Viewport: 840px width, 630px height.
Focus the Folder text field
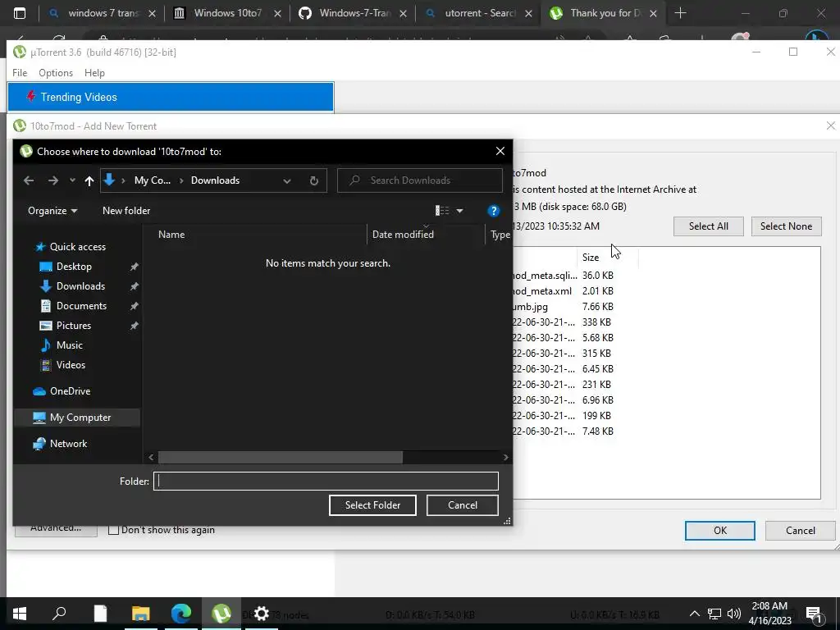(x=326, y=481)
